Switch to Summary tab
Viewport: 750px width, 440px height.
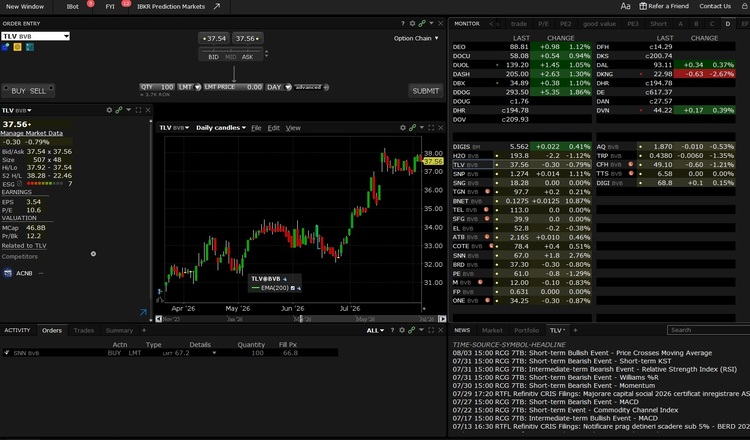119,330
